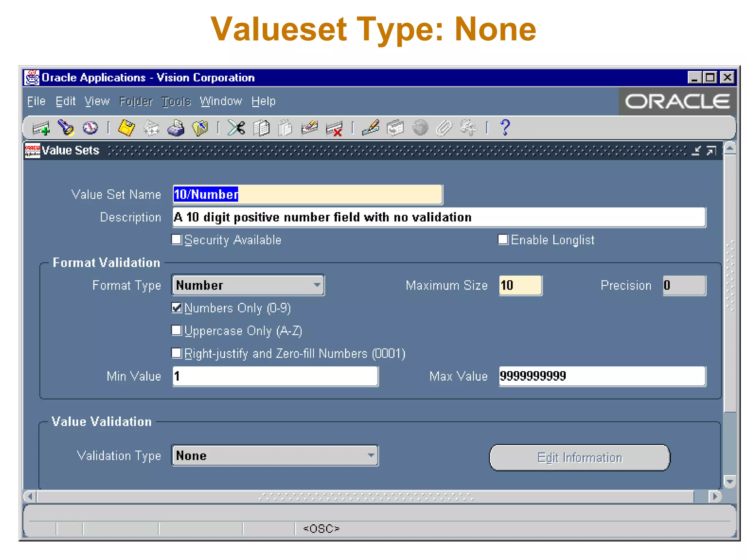Viewport: 747px width, 560px height.
Task: Open the Folder menu
Action: pyautogui.click(x=136, y=101)
